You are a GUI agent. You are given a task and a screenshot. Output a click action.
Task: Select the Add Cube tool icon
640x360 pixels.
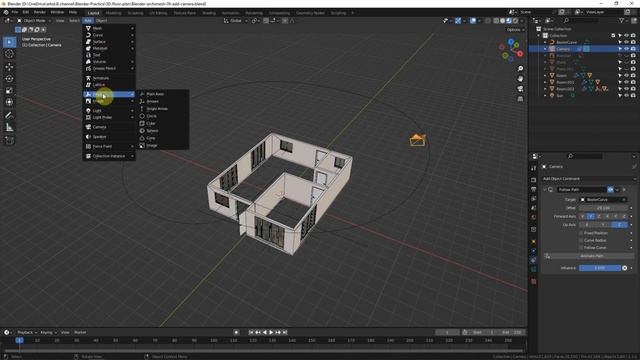pos(9,140)
